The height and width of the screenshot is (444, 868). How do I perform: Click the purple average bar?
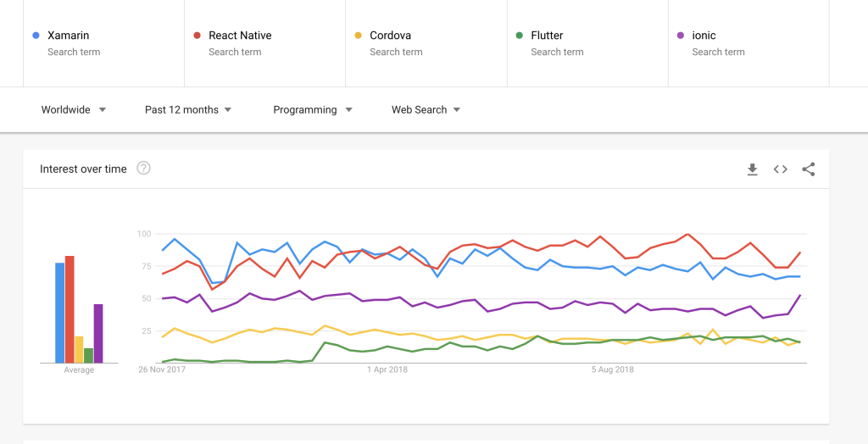click(98, 333)
